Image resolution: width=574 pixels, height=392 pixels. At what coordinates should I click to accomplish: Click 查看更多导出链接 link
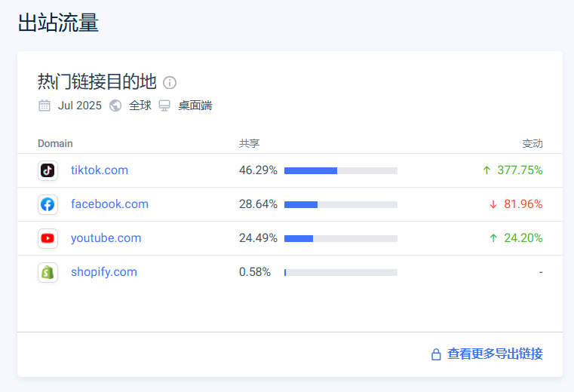[495, 354]
